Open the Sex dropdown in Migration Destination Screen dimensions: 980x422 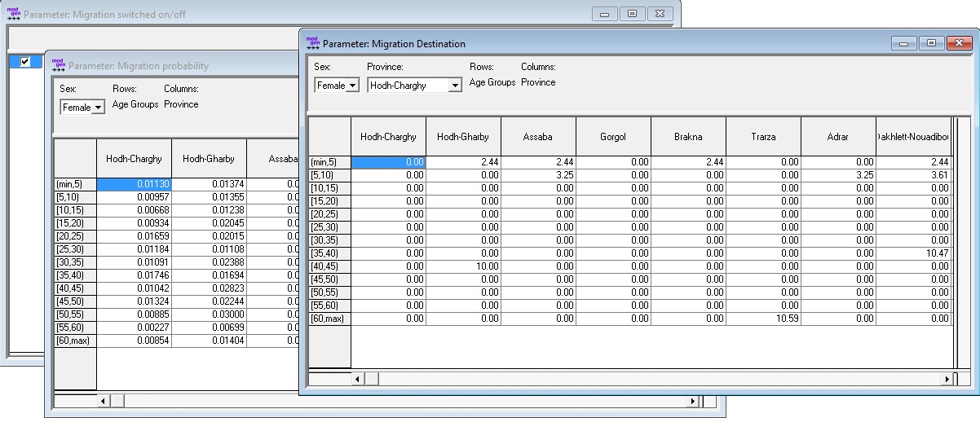(x=337, y=86)
